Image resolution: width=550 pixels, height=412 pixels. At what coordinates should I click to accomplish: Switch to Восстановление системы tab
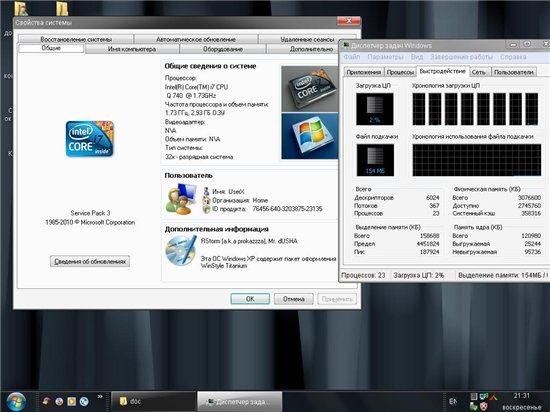[76, 39]
